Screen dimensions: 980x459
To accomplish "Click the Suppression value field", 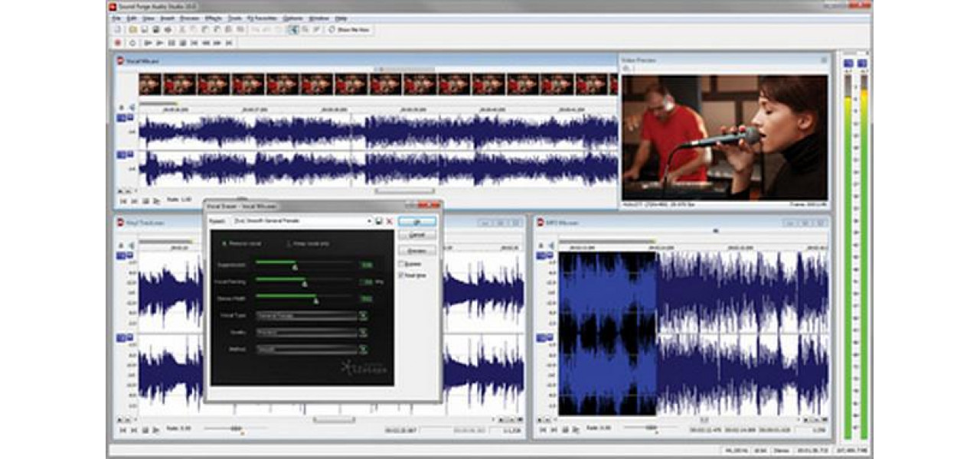I will point(367,264).
